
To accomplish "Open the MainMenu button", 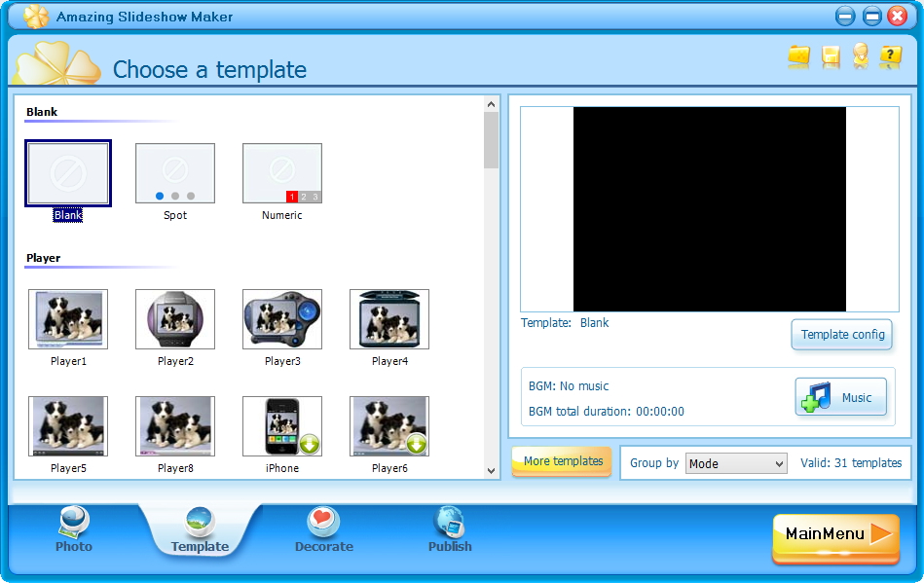I will (836, 536).
